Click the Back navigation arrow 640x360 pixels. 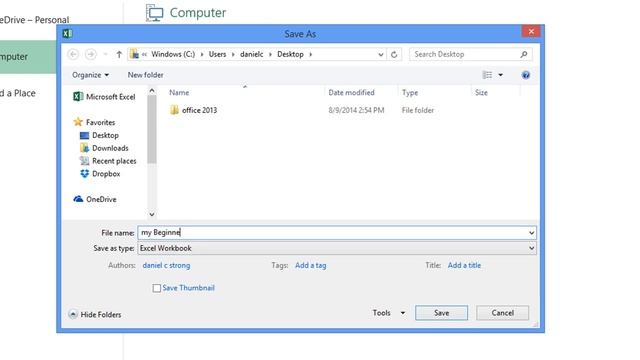pyautogui.click(x=73, y=54)
